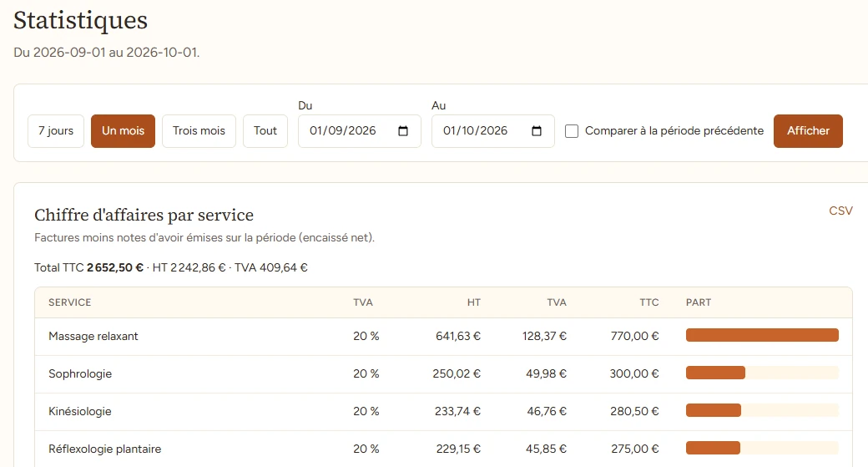Click the TTC column header

click(x=648, y=302)
